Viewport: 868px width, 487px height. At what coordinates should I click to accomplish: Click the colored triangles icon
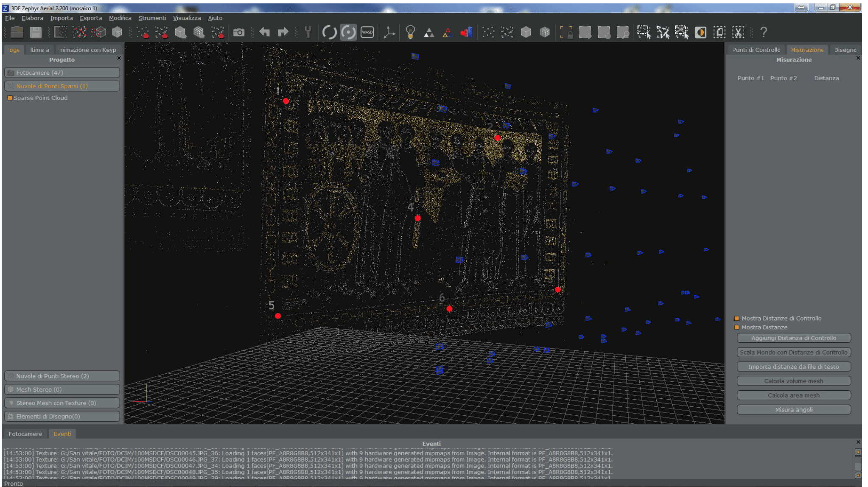pyautogui.click(x=448, y=33)
